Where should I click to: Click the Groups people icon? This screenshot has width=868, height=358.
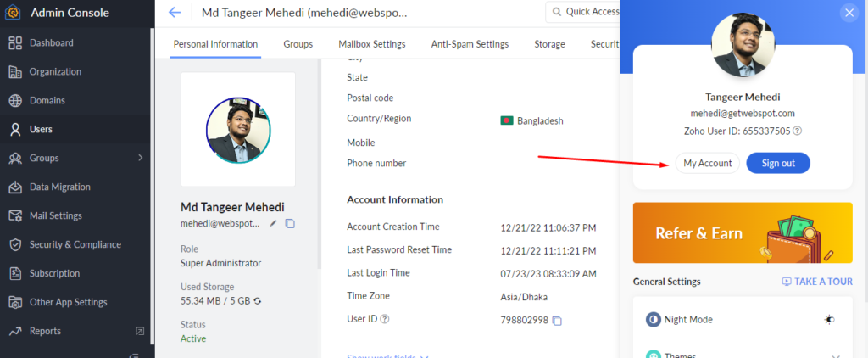tap(15, 158)
